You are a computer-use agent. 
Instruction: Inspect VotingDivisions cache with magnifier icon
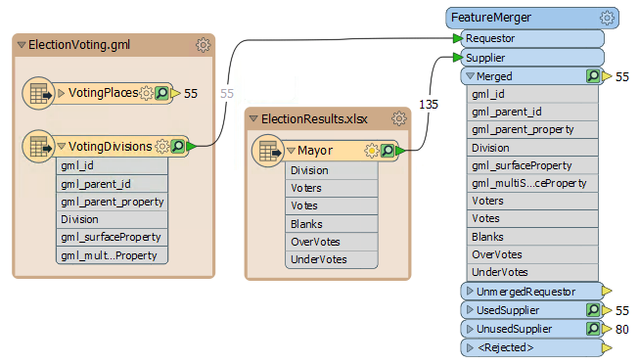pyautogui.click(x=178, y=146)
